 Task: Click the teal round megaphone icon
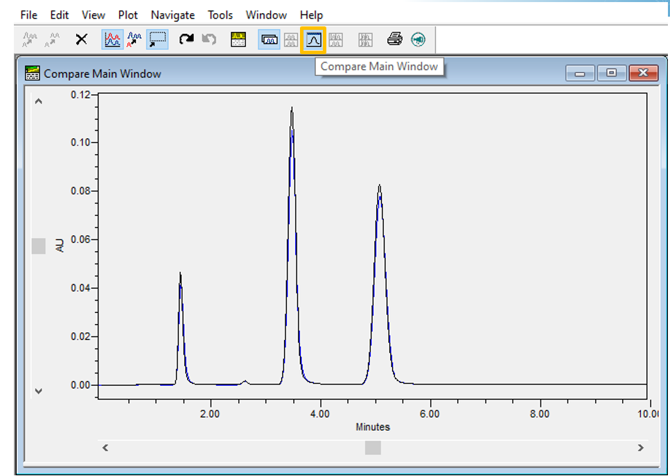(418, 40)
